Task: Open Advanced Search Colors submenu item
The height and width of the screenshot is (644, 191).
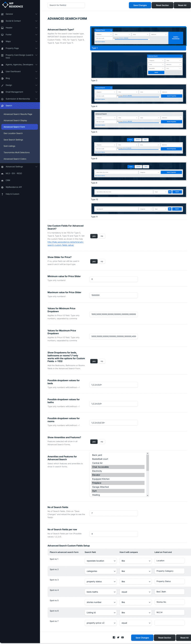Action: point(15,159)
